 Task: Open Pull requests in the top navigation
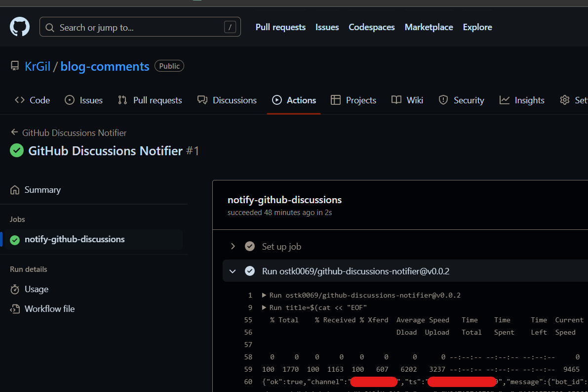pyautogui.click(x=280, y=27)
